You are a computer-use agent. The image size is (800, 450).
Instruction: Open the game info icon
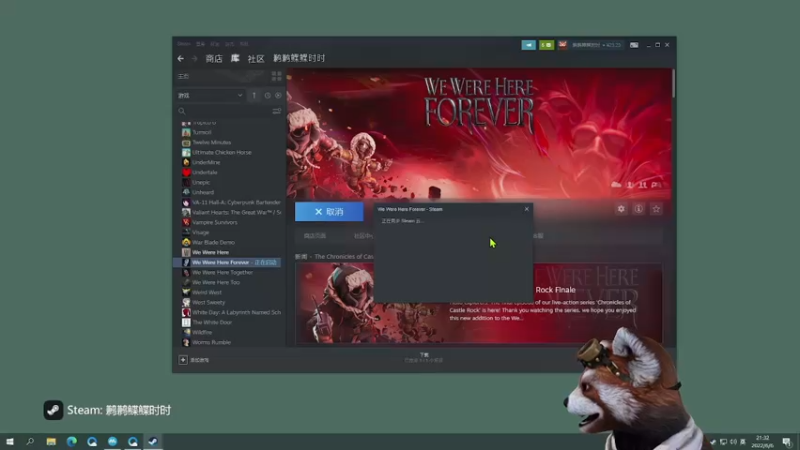click(x=638, y=209)
